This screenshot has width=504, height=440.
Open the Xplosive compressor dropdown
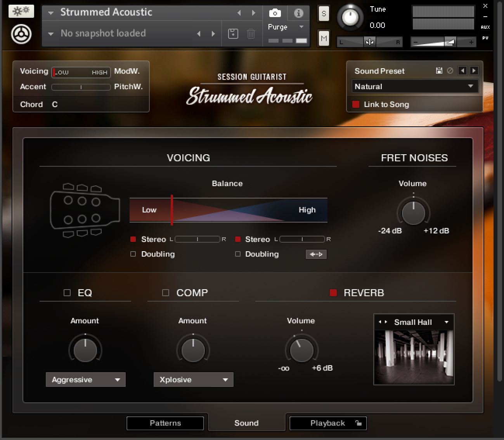click(x=194, y=380)
